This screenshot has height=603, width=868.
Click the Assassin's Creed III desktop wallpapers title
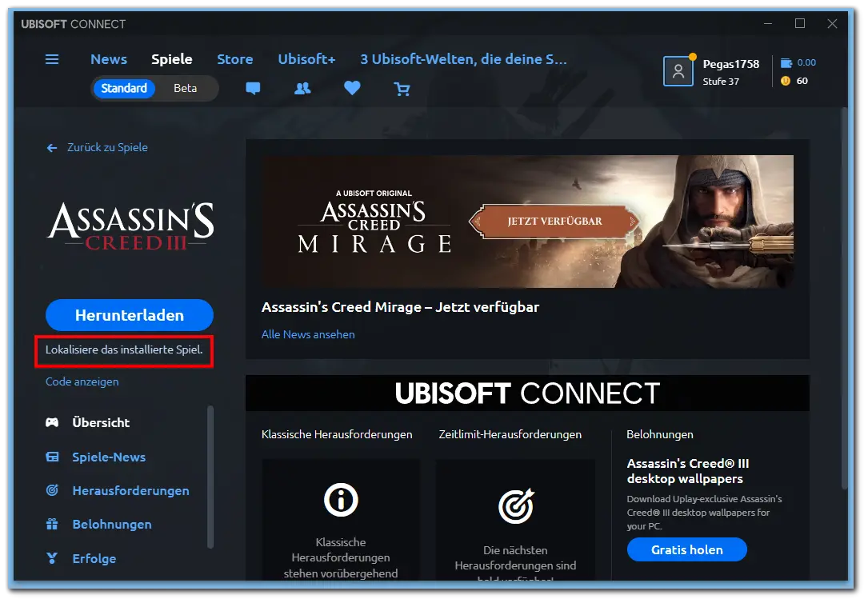(688, 471)
